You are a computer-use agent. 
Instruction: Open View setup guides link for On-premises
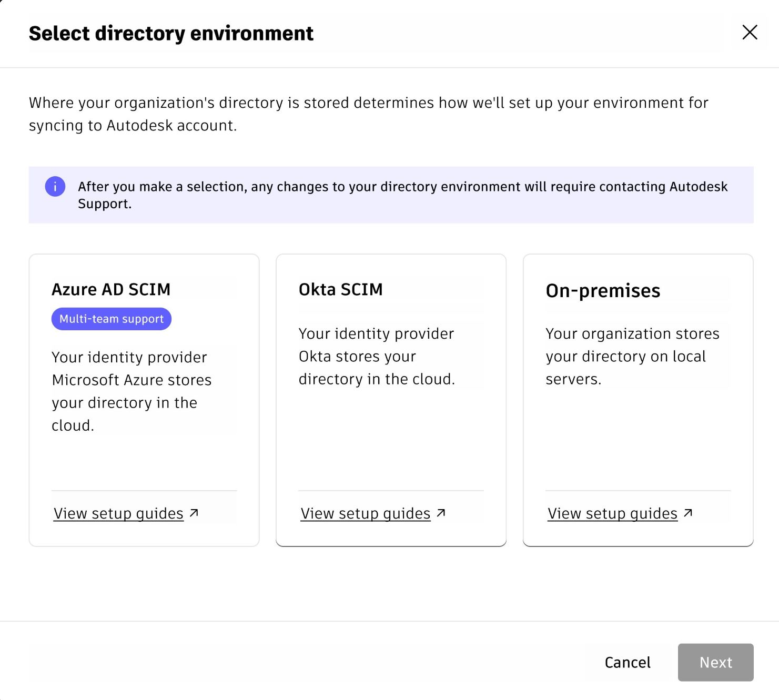612,513
